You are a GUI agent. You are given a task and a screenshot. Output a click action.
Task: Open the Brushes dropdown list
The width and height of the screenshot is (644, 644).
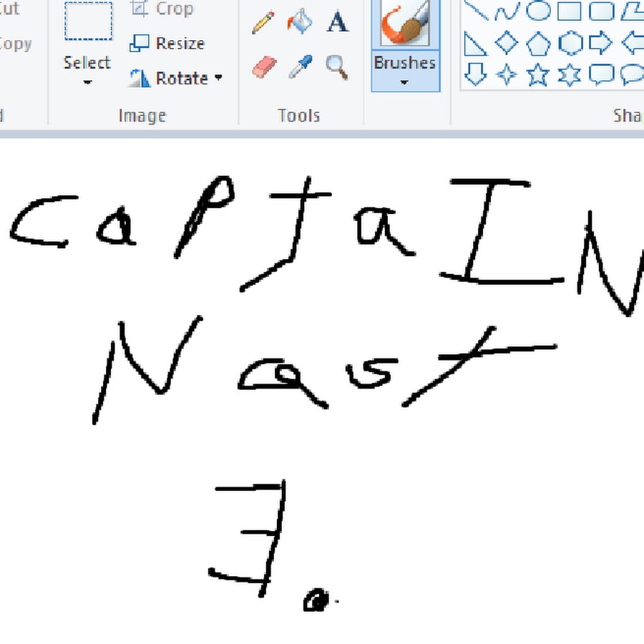tap(404, 82)
